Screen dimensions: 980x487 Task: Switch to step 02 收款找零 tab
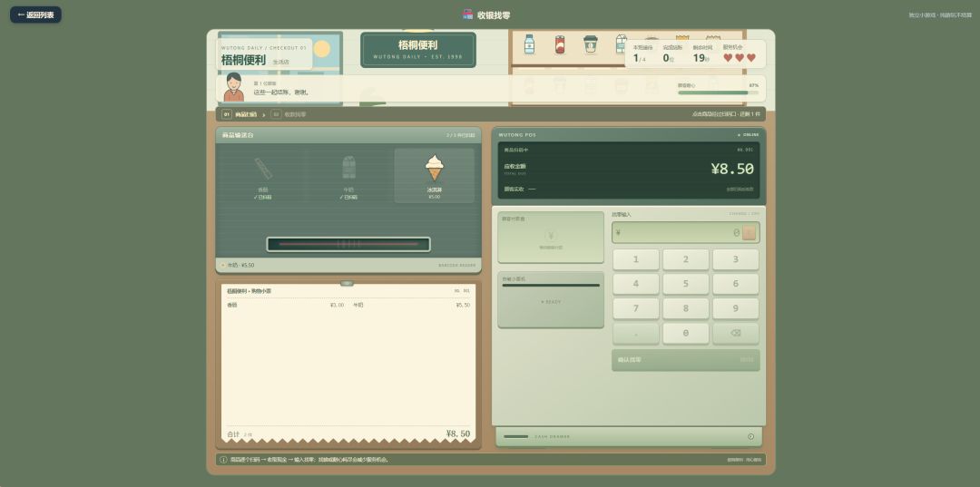pyautogui.click(x=289, y=114)
